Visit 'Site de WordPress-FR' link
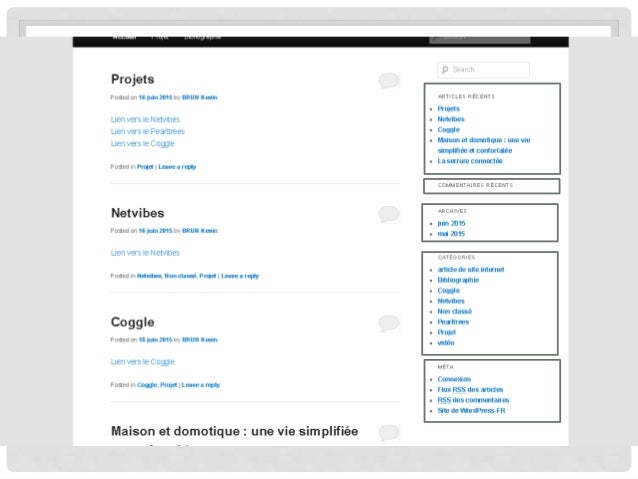Screen dimensions: 638x479 tap(471, 411)
